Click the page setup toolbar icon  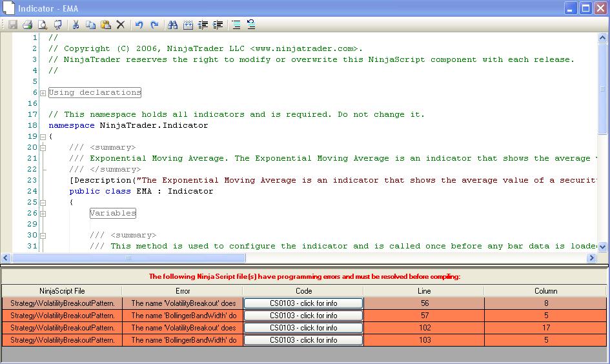pos(57,25)
